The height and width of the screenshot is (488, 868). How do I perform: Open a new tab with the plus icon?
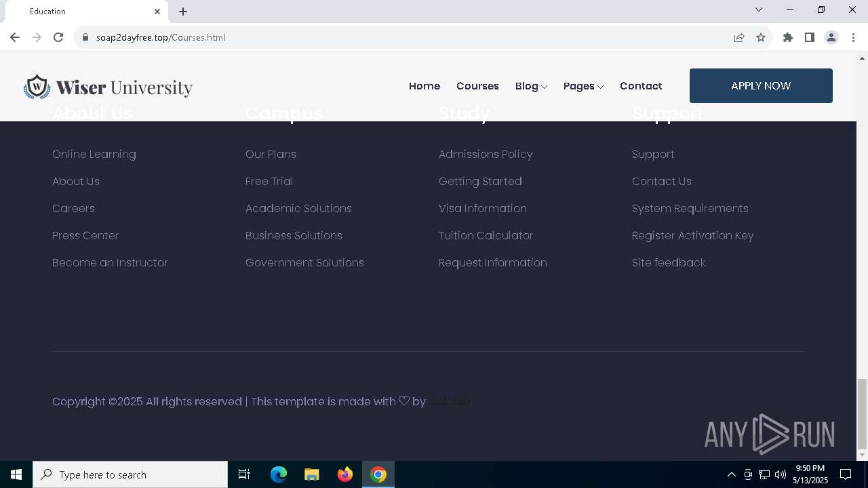(x=183, y=12)
